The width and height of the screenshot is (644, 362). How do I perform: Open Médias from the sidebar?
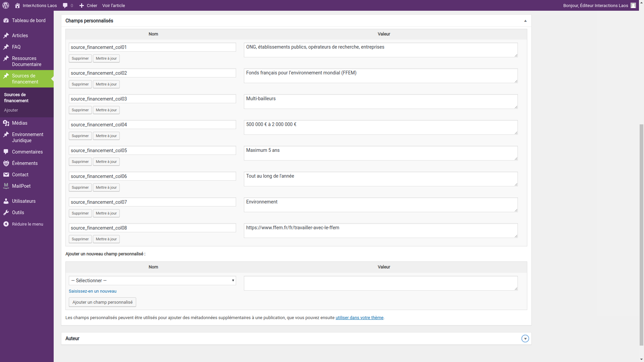coord(19,123)
